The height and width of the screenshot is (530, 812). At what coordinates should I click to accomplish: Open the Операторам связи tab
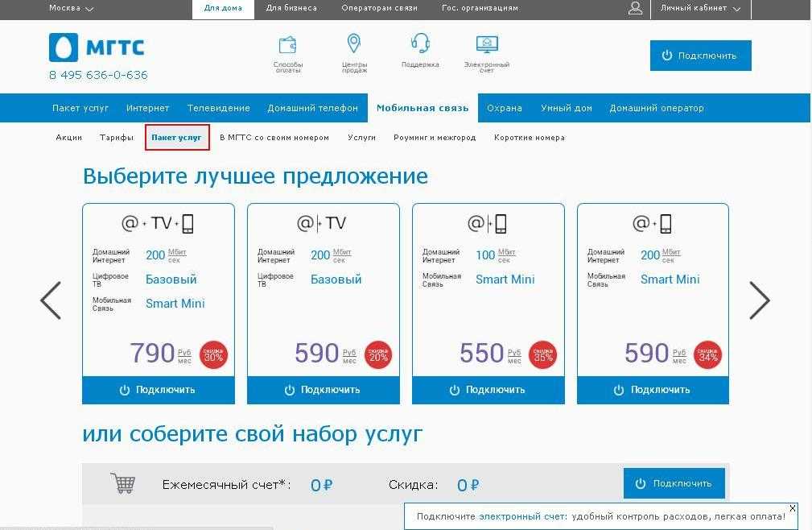point(380,8)
